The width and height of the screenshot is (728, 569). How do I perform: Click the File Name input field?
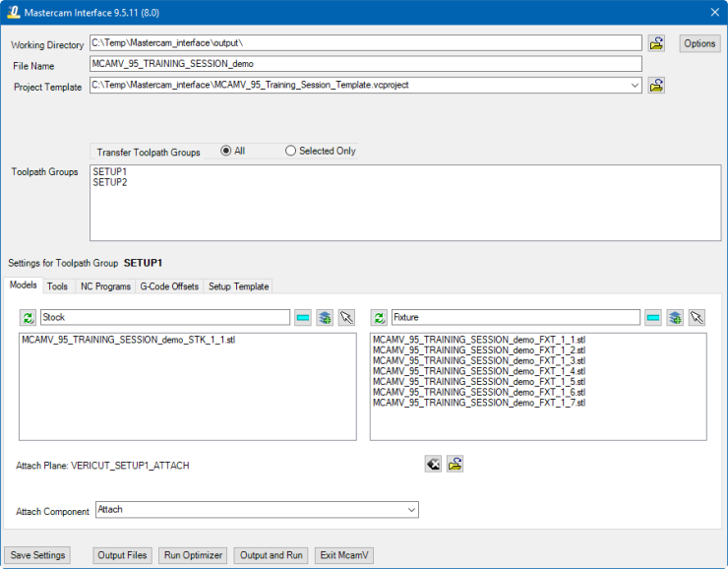pyautogui.click(x=366, y=64)
